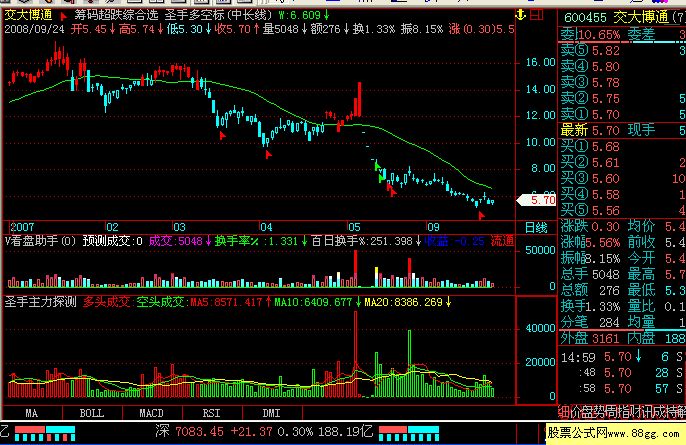Click the 百日换手%:251.398 value
Screen dimensions: 686x445
[x=362, y=241]
